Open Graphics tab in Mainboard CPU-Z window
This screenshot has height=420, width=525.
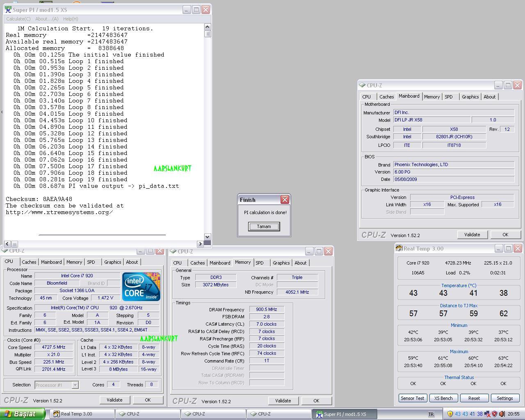pos(470,97)
